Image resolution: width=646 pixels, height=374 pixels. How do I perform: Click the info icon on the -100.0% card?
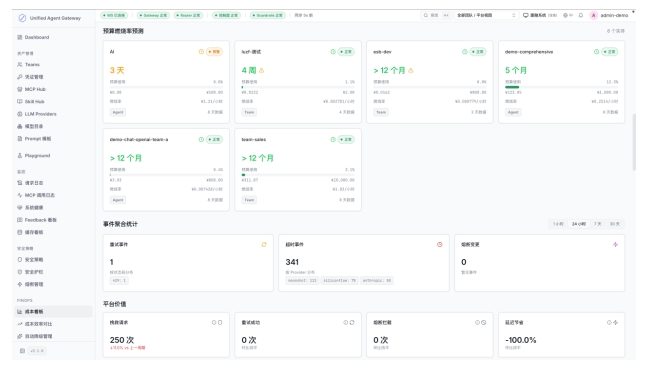pos(609,323)
